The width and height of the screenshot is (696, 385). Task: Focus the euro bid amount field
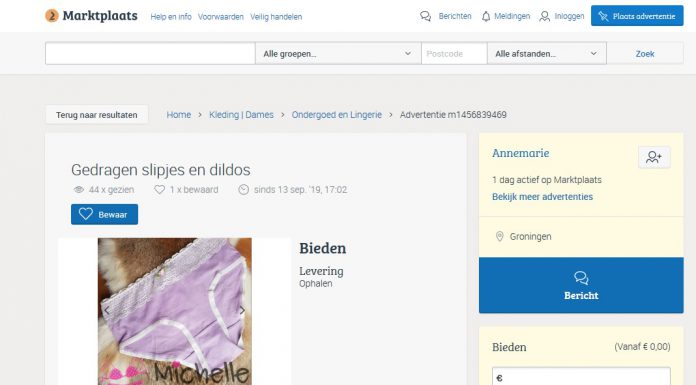tap(581, 376)
